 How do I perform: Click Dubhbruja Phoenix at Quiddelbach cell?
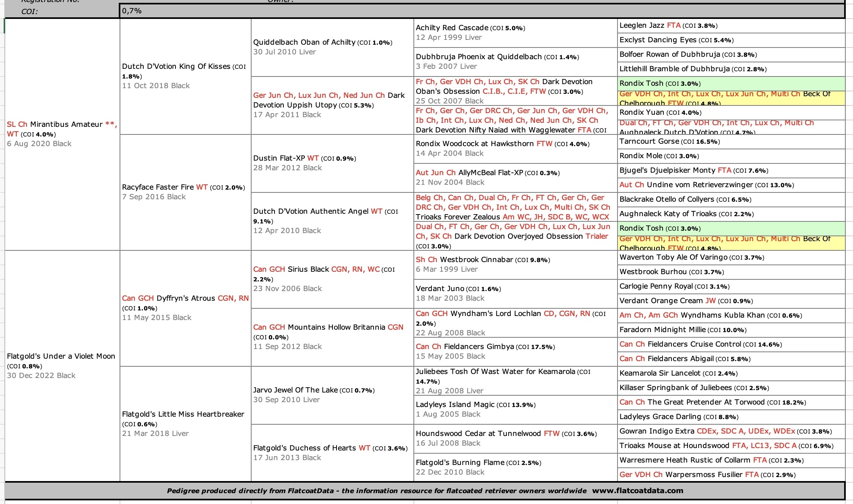516,62
